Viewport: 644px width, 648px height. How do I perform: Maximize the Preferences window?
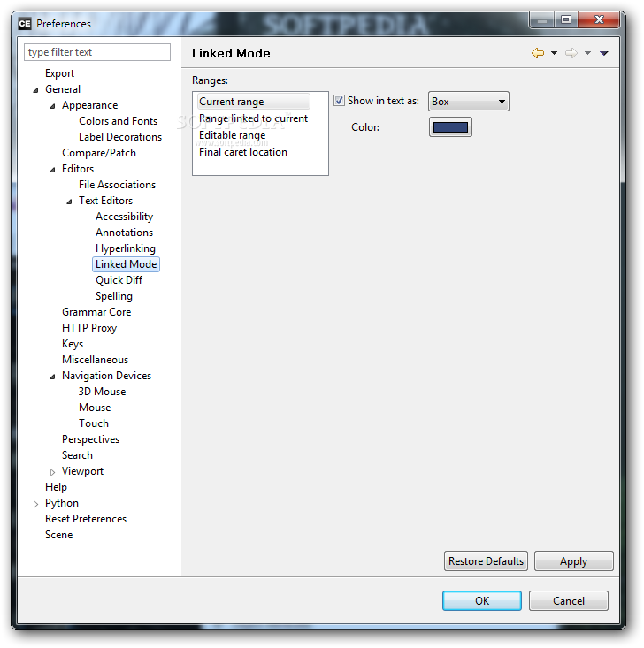pyautogui.click(x=566, y=19)
